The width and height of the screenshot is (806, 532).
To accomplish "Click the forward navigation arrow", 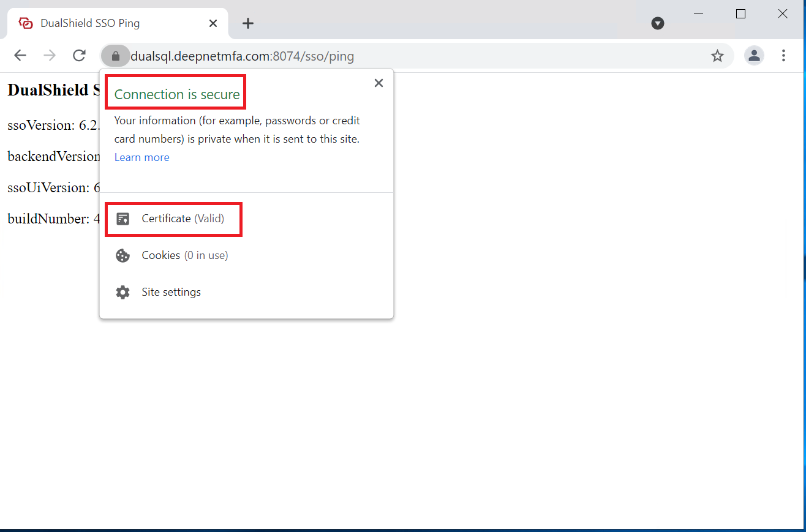I will (x=50, y=56).
